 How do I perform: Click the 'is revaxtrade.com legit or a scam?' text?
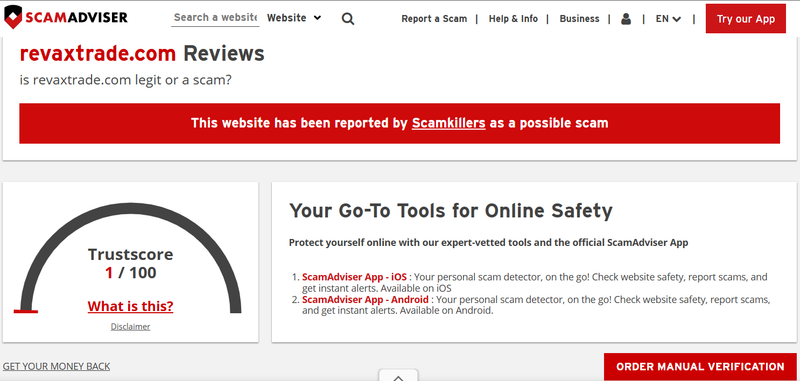pos(126,80)
